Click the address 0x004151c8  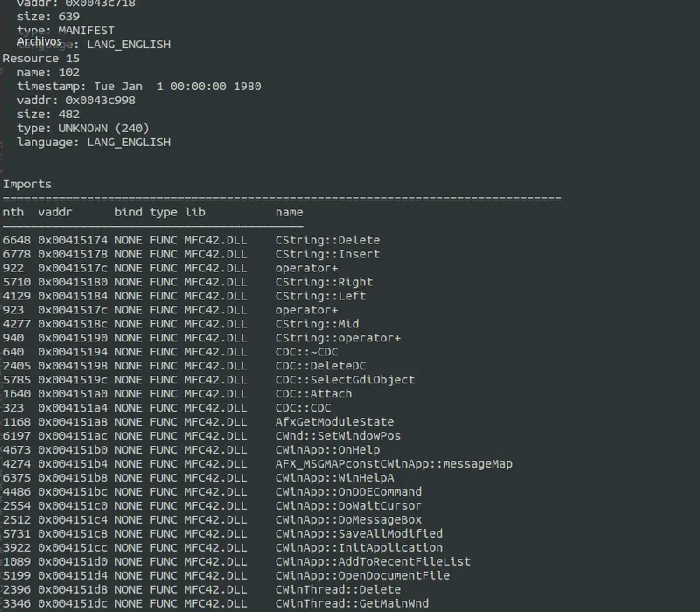73,534
